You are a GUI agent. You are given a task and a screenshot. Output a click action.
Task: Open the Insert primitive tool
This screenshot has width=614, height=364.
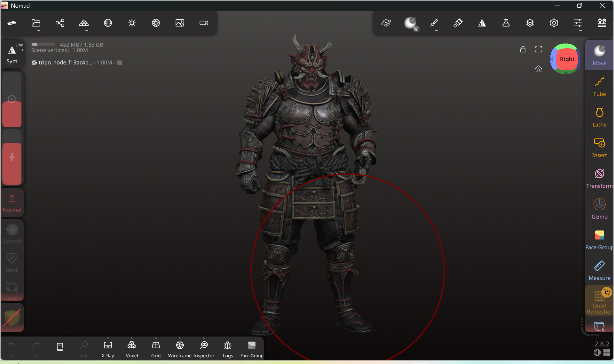pos(599,148)
